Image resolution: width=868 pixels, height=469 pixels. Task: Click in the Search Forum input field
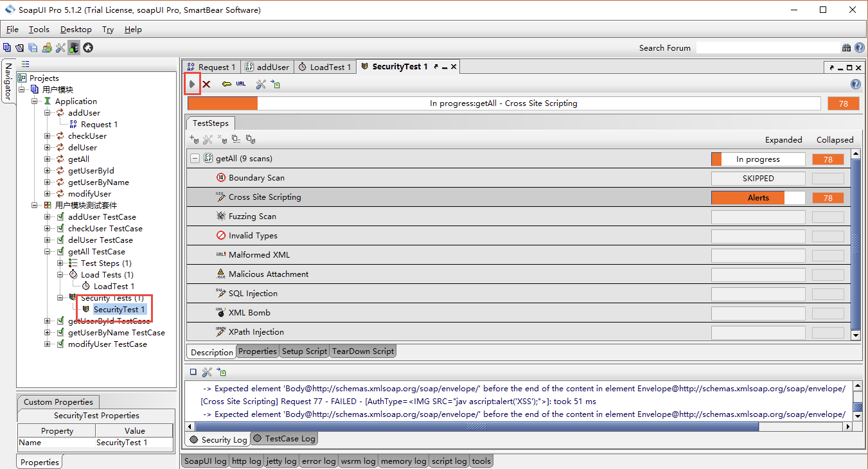pyautogui.click(x=768, y=48)
